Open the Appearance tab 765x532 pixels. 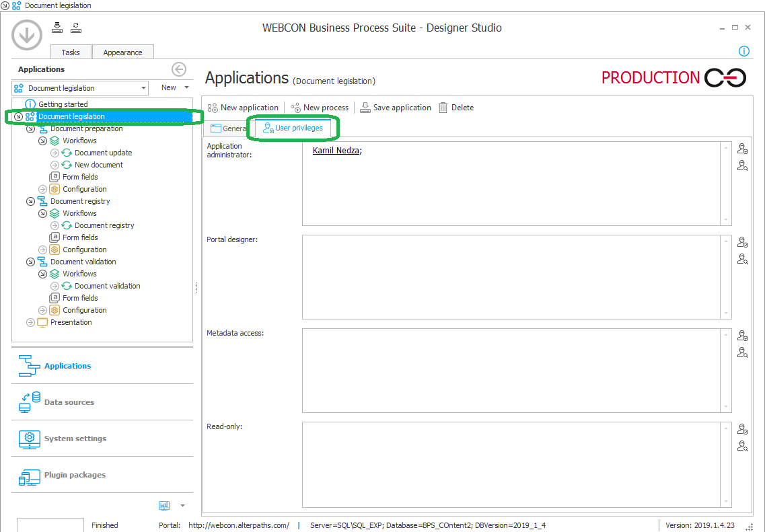pos(123,52)
